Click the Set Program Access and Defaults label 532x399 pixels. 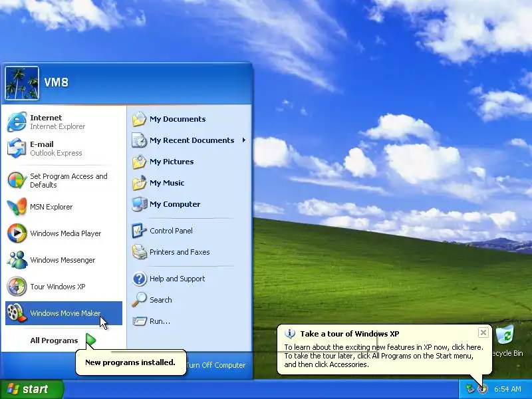[68, 180]
